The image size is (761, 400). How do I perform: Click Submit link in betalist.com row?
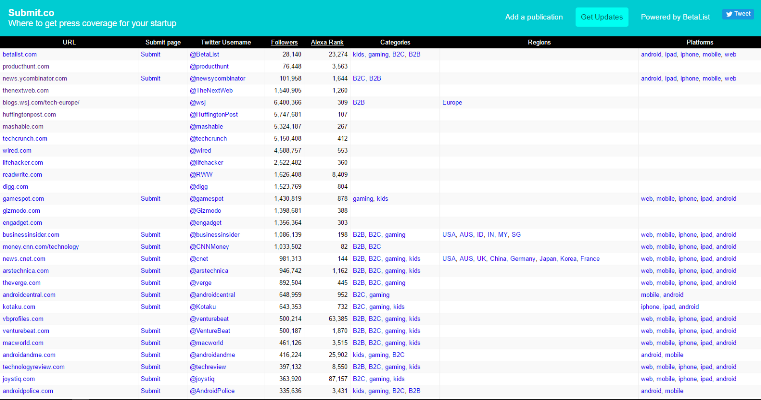[150, 54]
